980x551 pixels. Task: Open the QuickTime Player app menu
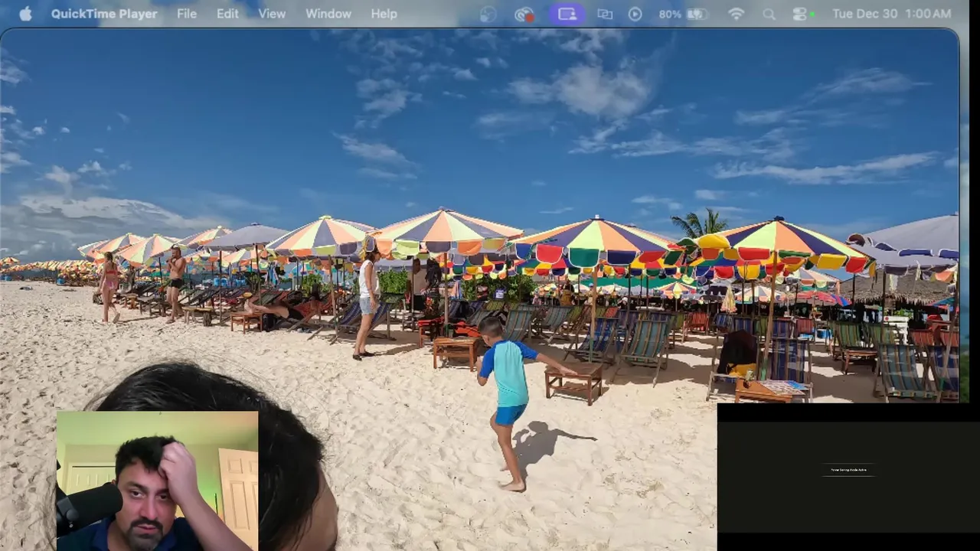pyautogui.click(x=104, y=14)
